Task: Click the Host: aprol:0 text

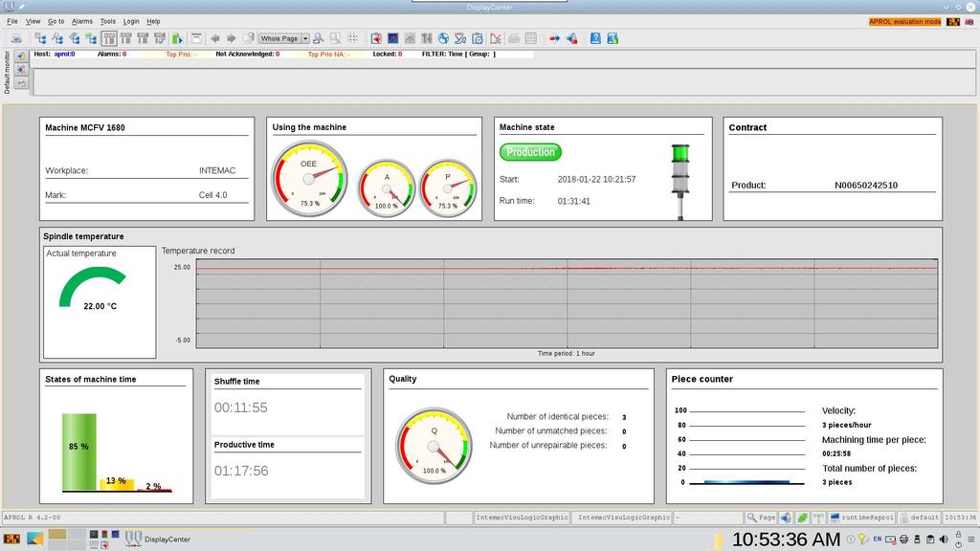Action: pos(55,55)
